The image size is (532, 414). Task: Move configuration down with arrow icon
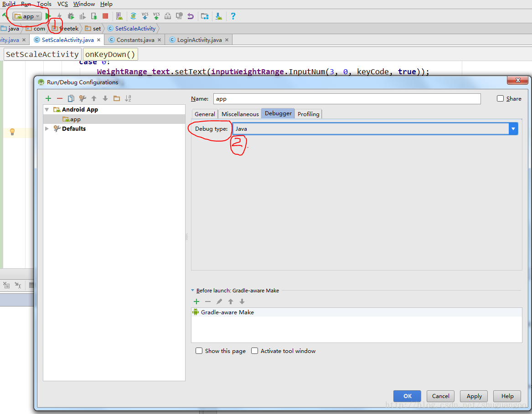(x=105, y=98)
